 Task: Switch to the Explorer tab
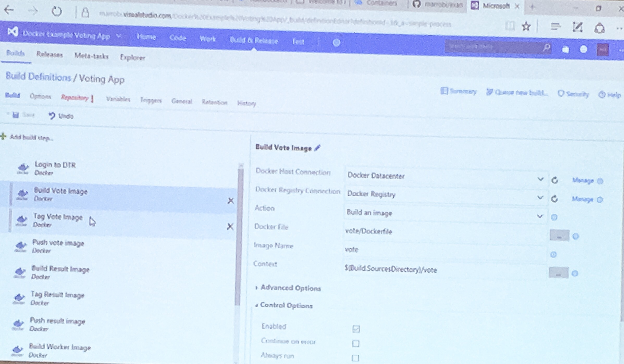(132, 57)
